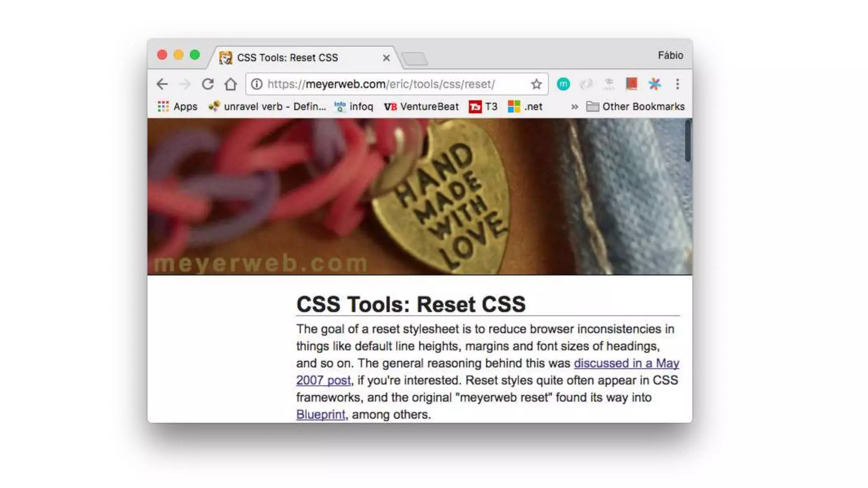This screenshot has width=868, height=488.
Task: Click the browser back arrow
Action: tap(162, 84)
